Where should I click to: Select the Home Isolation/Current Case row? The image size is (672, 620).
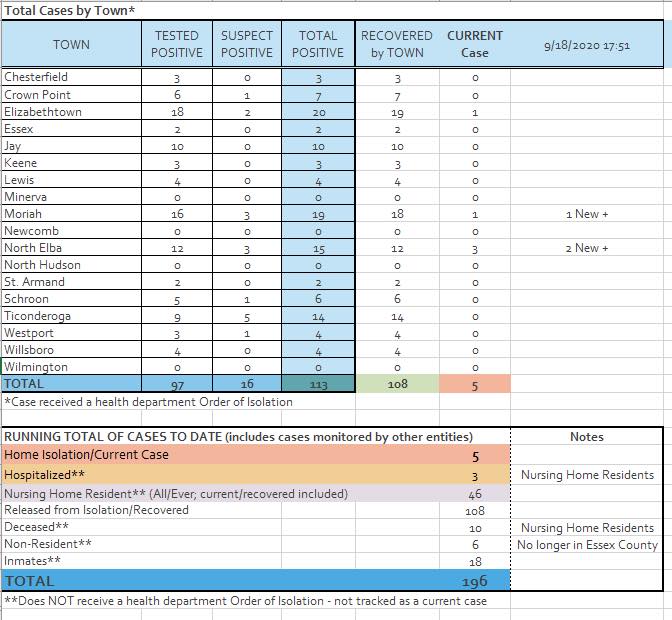[x=256, y=455]
